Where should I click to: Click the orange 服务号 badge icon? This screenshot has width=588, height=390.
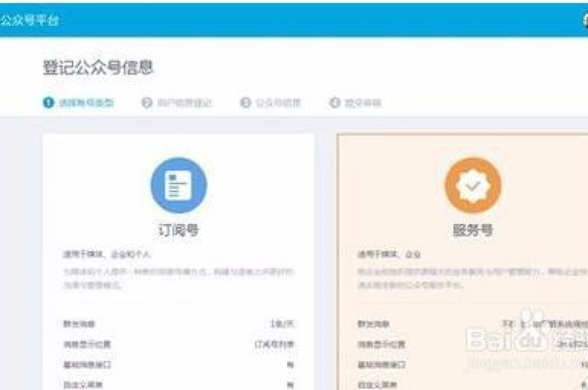(473, 185)
